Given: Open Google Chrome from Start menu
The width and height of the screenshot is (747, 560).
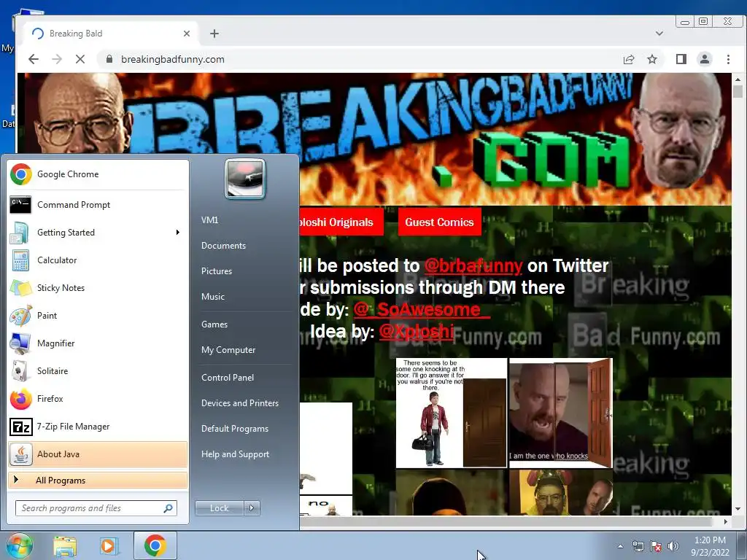Looking at the screenshot, I should tap(98, 174).
